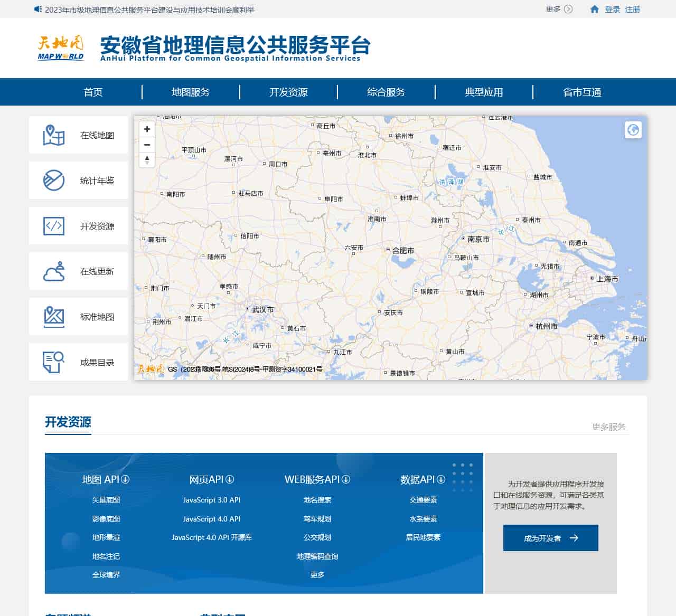The height and width of the screenshot is (616, 676).
Task: Reset map bearing with compass arrow
Action: [147, 159]
